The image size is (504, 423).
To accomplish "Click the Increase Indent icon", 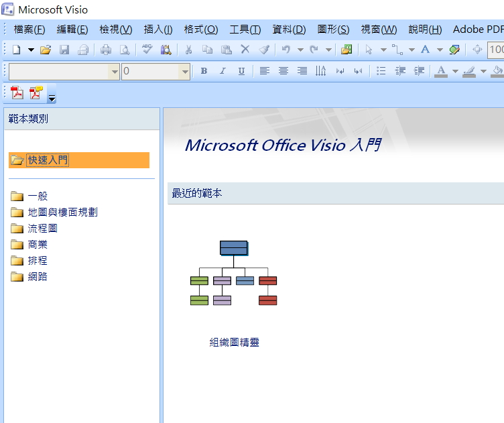I will point(419,71).
